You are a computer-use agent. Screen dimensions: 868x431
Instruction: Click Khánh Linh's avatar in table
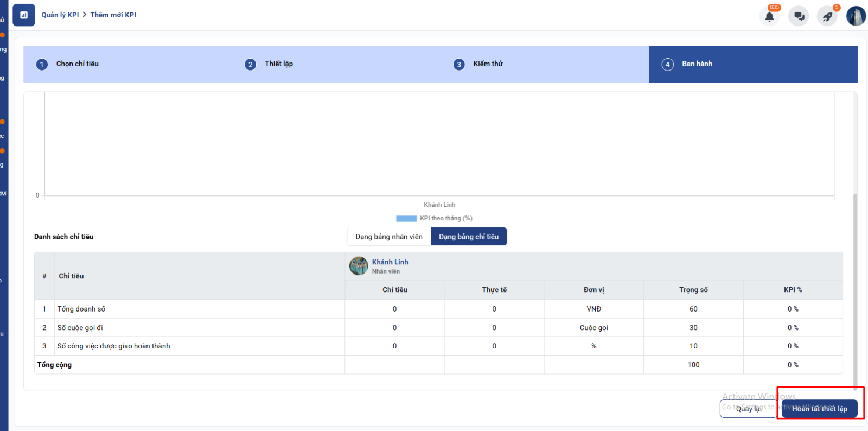pos(359,266)
